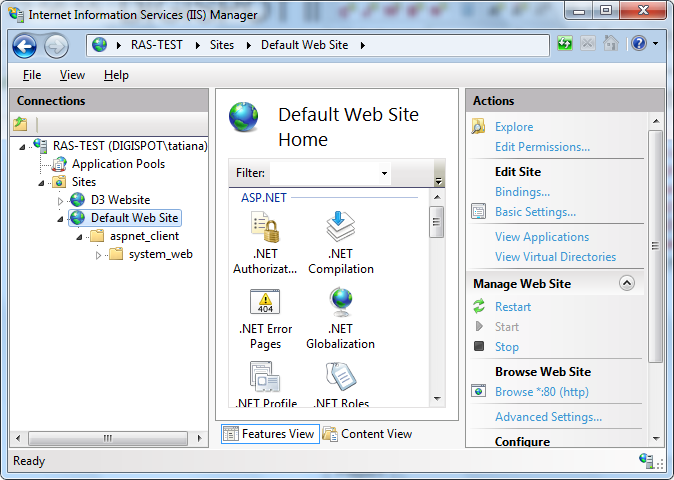
Task: Select D3 Website in the tree
Action: point(120,200)
